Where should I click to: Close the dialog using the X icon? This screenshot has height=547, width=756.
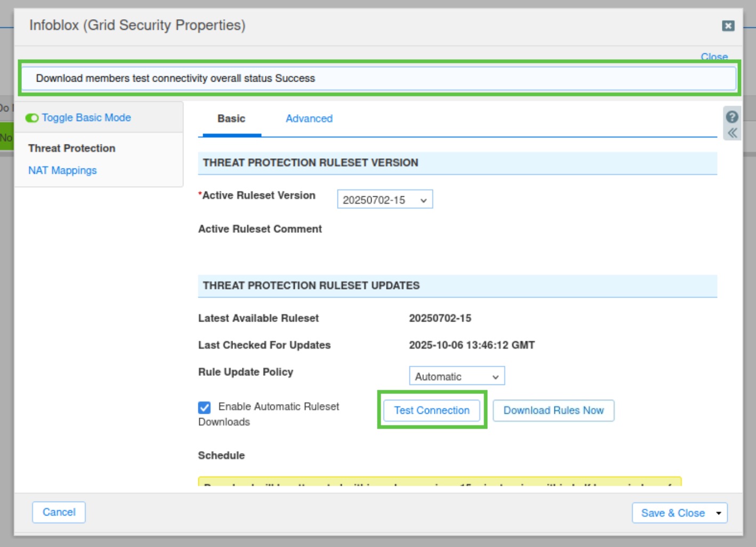(x=728, y=26)
